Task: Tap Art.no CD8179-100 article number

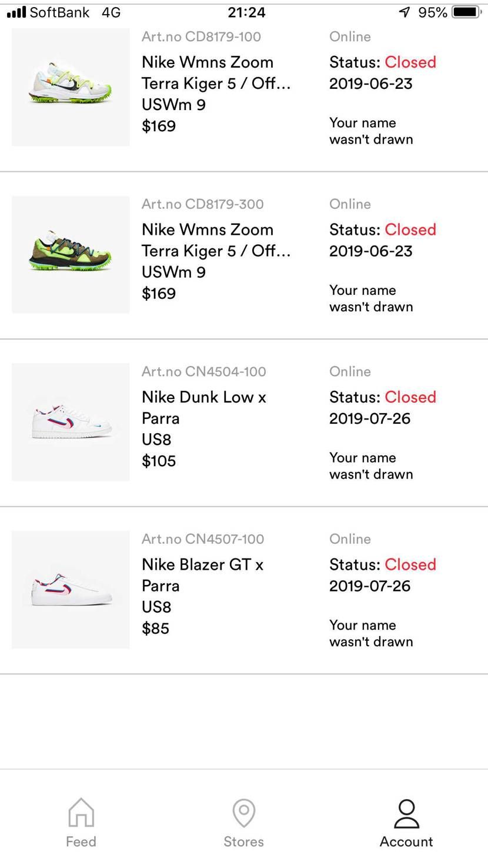Action: point(201,36)
